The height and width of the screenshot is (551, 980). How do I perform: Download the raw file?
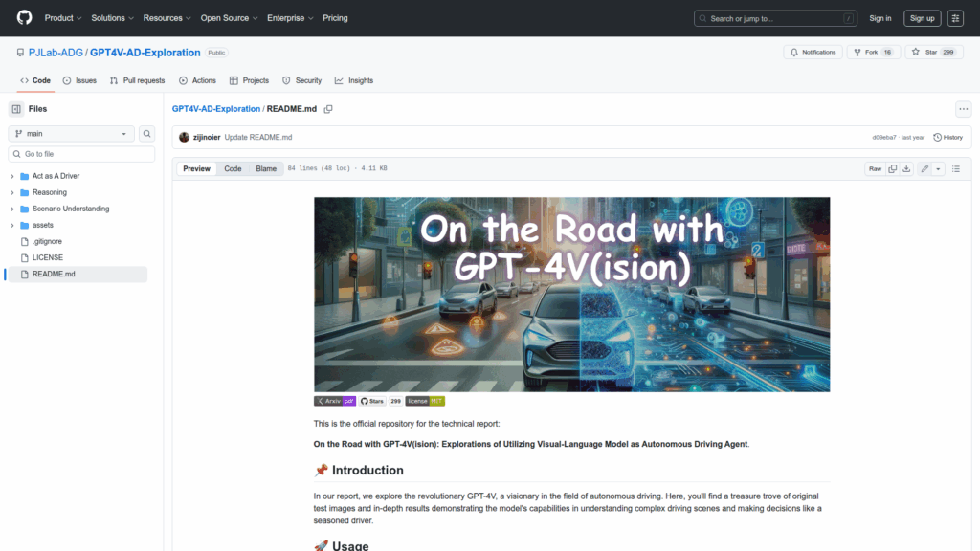pyautogui.click(x=907, y=168)
